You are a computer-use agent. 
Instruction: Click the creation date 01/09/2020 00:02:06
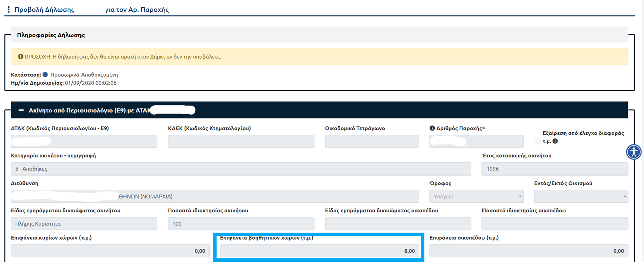(x=91, y=83)
